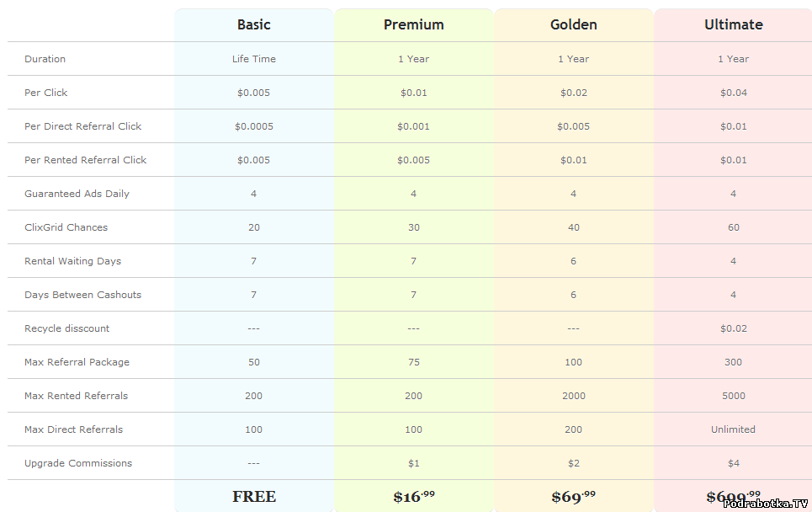The height and width of the screenshot is (512, 812).
Task: Click the ClixGrid Chances row label
Action: (66, 227)
